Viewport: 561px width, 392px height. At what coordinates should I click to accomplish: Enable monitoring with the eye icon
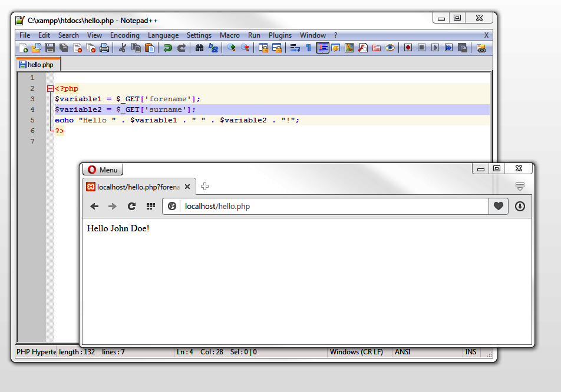(390, 48)
